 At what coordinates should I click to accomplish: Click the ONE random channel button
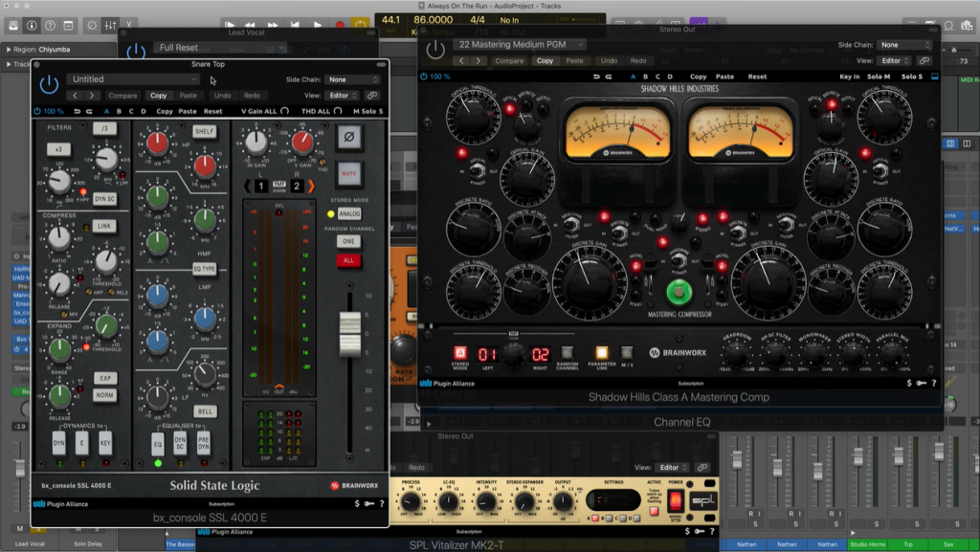[x=348, y=241]
